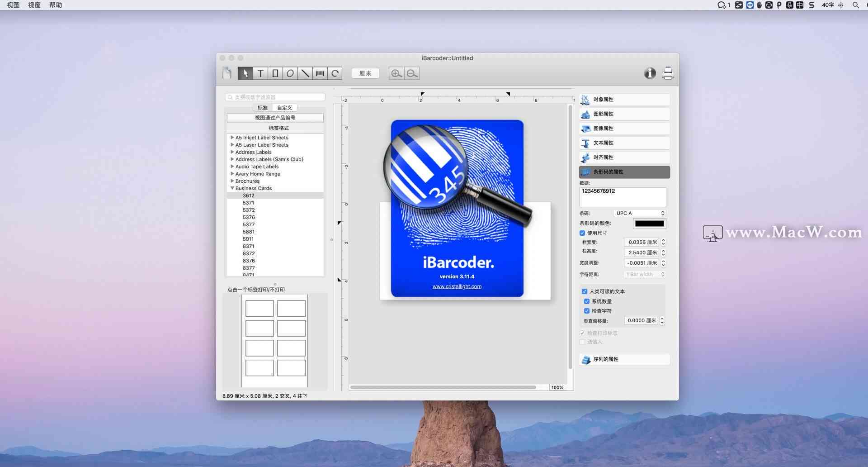The height and width of the screenshot is (467, 868).
Task: Click the label filter search field
Action: click(x=275, y=97)
